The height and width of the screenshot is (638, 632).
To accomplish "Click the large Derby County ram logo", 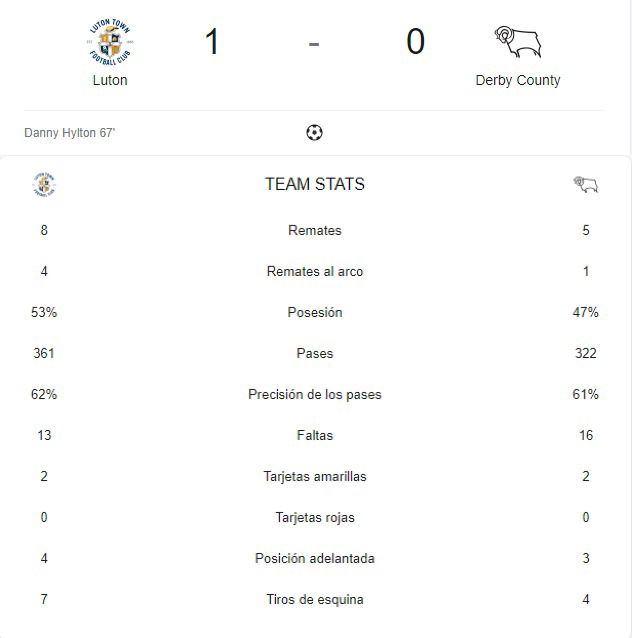I will pos(518,42).
